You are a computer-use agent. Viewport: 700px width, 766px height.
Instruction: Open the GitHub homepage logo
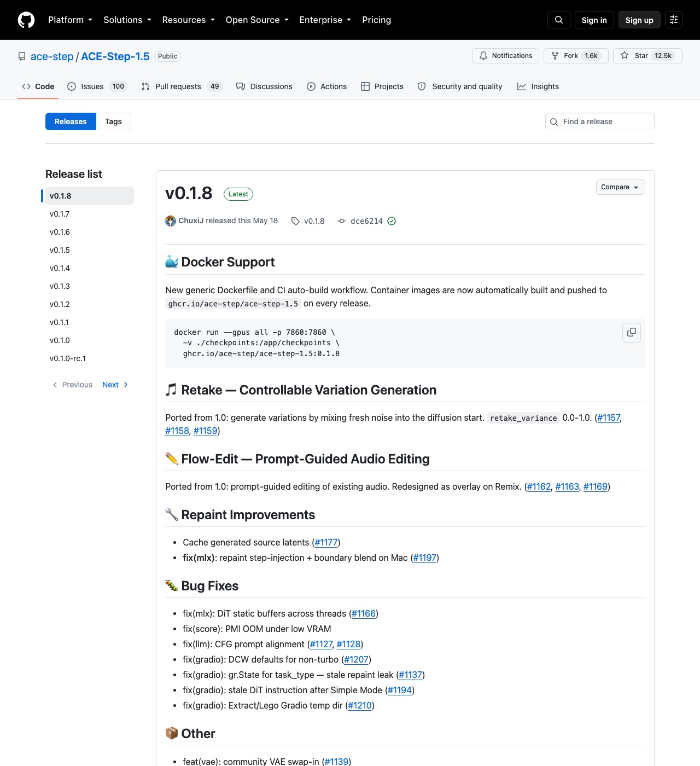26,20
